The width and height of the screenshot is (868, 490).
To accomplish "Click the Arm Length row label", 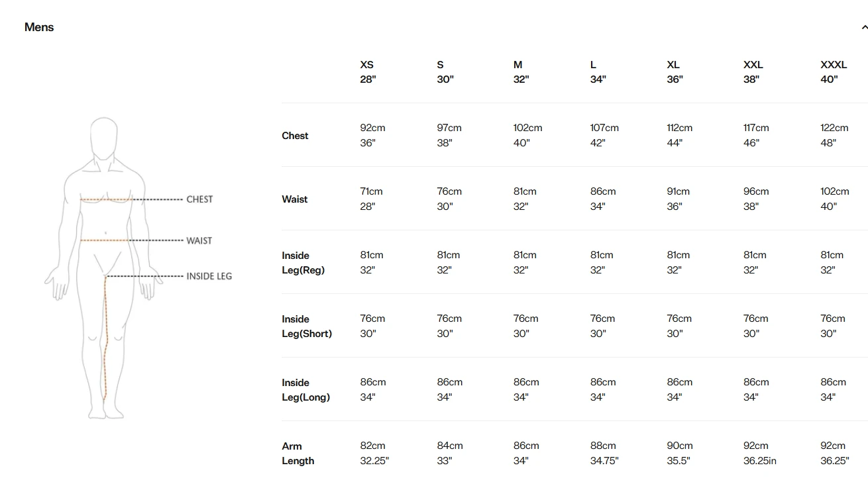I will tap(298, 454).
